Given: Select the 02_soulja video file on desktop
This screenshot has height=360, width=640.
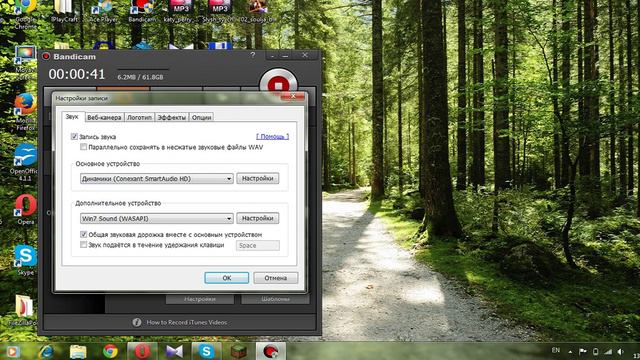Looking at the screenshot, I should tap(257, 11).
